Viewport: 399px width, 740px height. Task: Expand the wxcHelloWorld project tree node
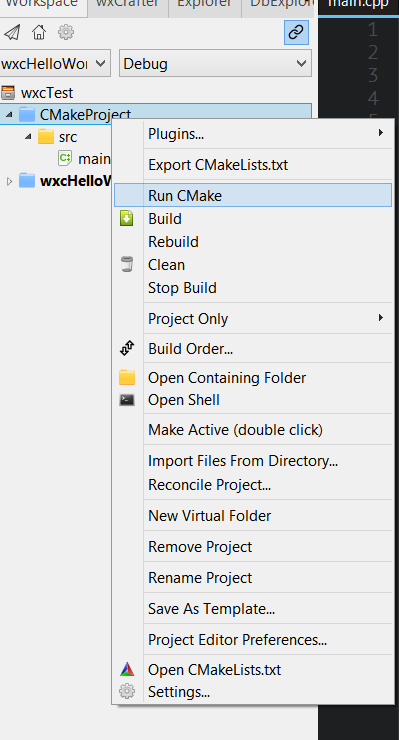(9, 181)
